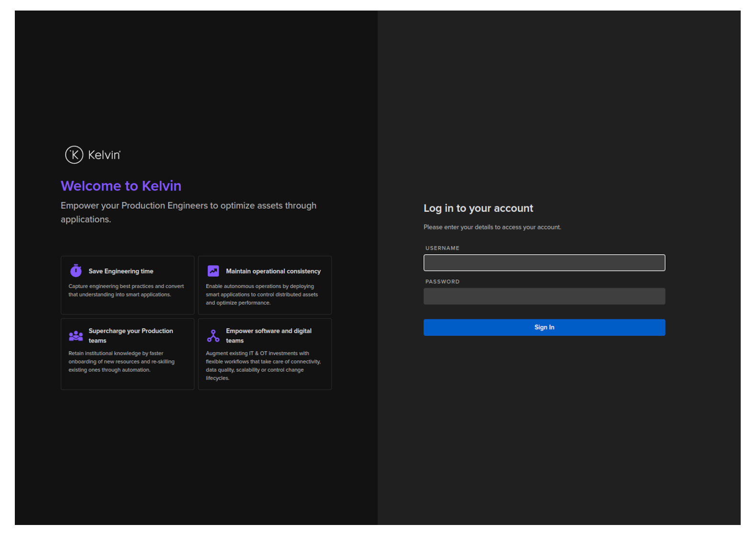The image size is (756, 536).
Task: Focus the Username input field
Action: tap(544, 263)
